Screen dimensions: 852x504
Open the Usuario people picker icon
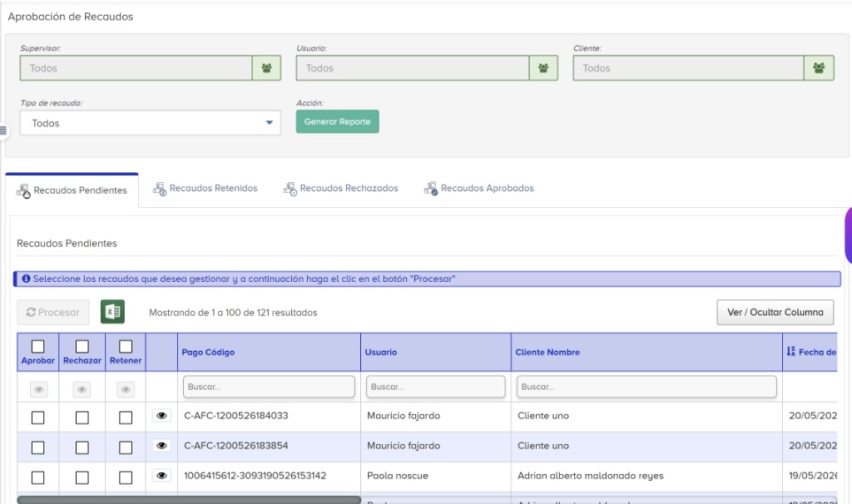(543, 68)
